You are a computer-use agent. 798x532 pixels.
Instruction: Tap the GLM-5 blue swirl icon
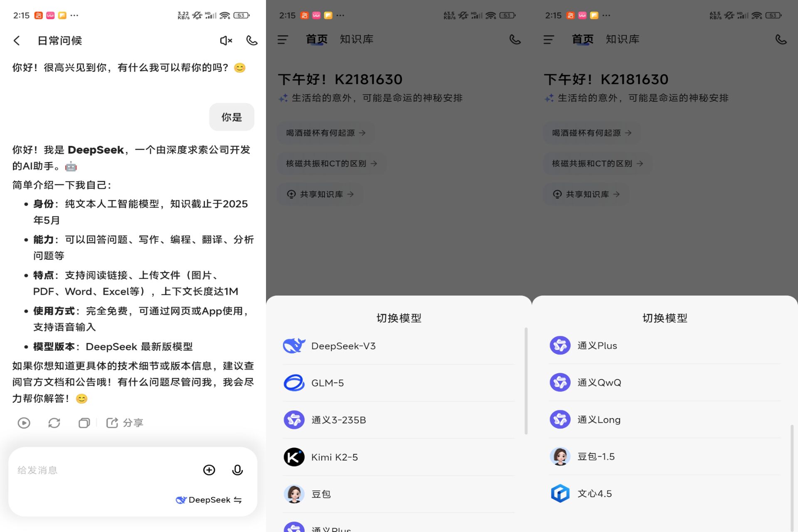(294, 383)
